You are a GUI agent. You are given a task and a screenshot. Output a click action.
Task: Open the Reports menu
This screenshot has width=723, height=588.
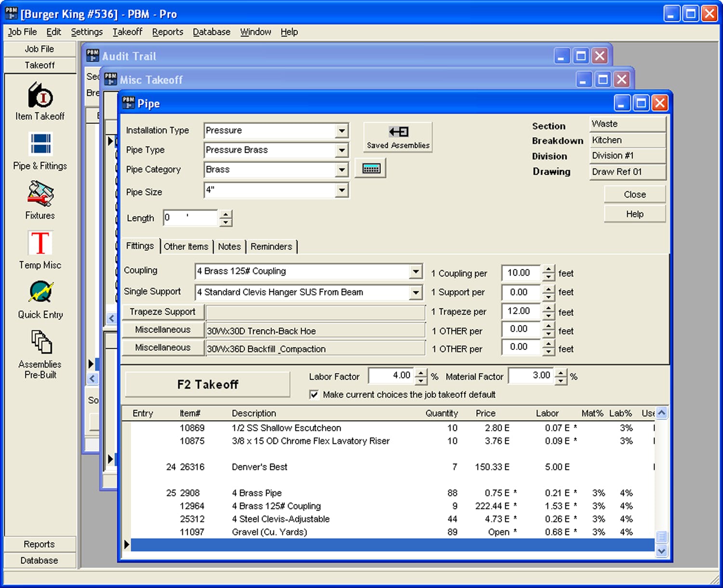click(168, 32)
